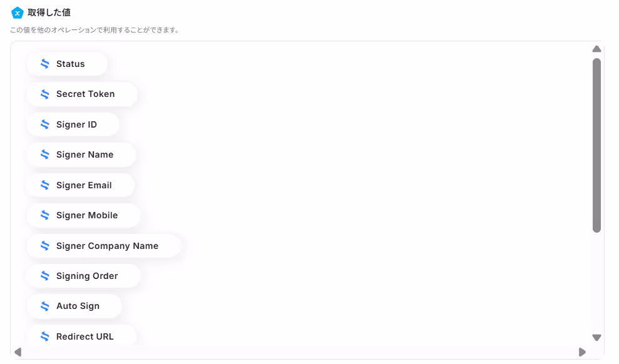The image size is (619, 364).
Task: Select the Status value chip
Action: 67,64
